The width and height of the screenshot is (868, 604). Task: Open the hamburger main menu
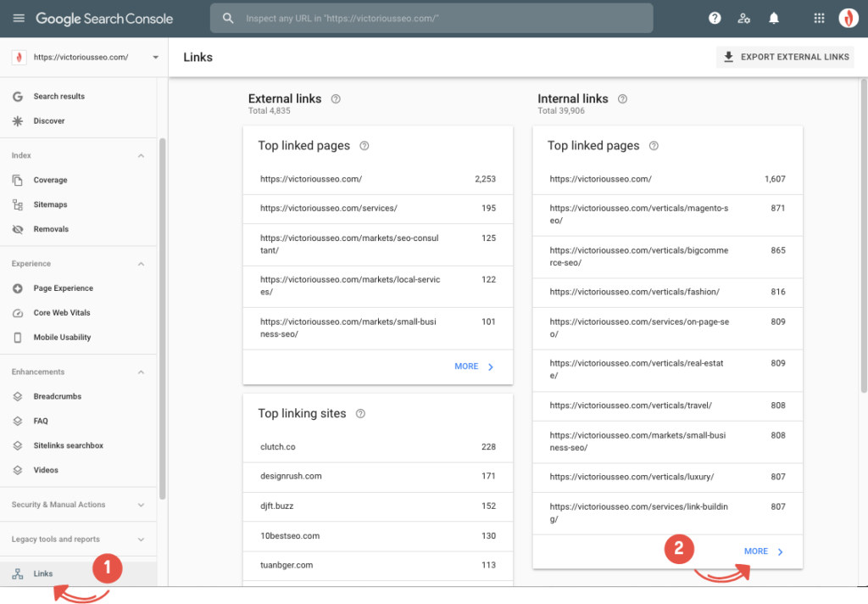pyautogui.click(x=19, y=19)
